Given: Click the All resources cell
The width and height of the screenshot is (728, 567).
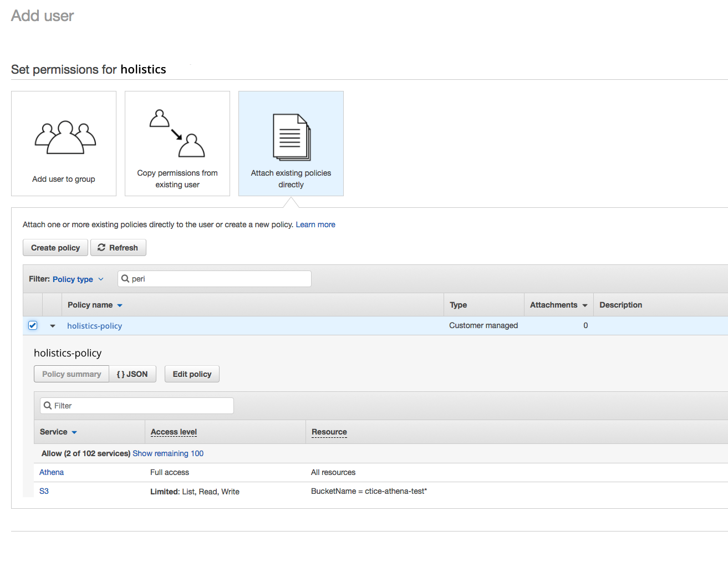Looking at the screenshot, I should pos(333,472).
